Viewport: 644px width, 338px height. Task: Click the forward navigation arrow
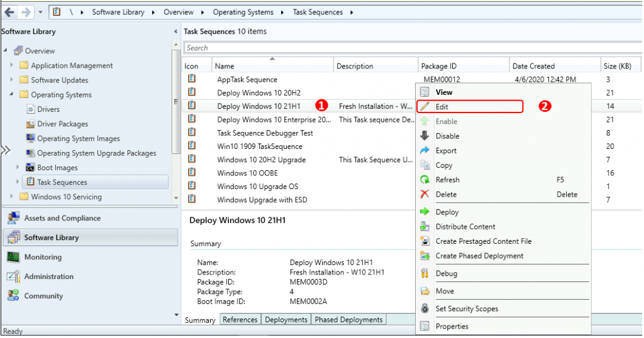(x=26, y=13)
